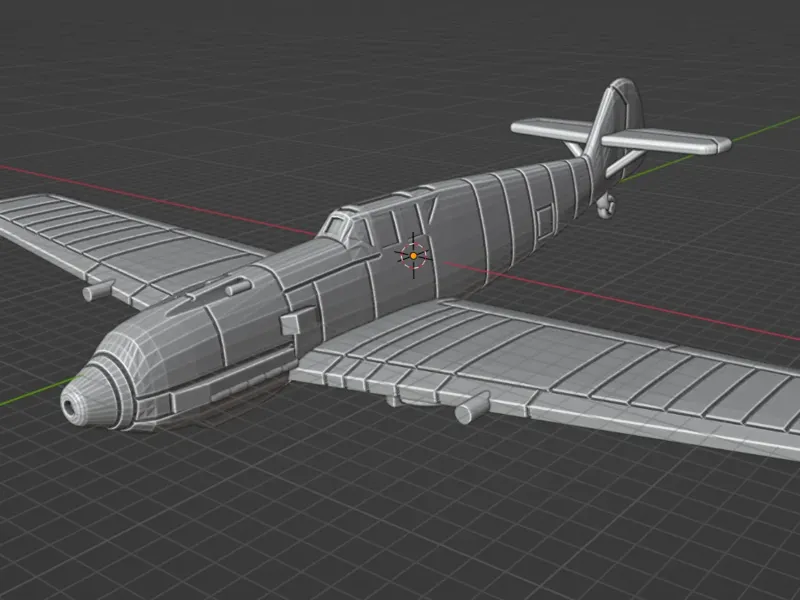This screenshot has height=600, width=800.
Task: Click the gun barrel on the far wing
Action: coord(97,291)
